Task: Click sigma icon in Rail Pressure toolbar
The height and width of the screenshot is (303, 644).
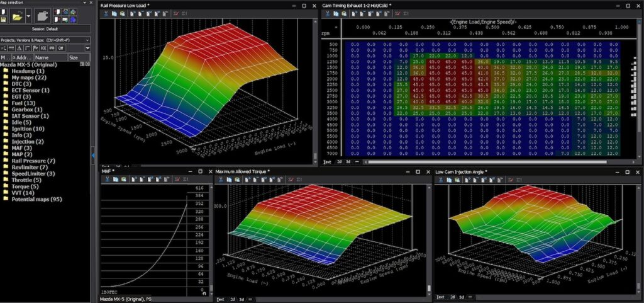Action: point(184,13)
